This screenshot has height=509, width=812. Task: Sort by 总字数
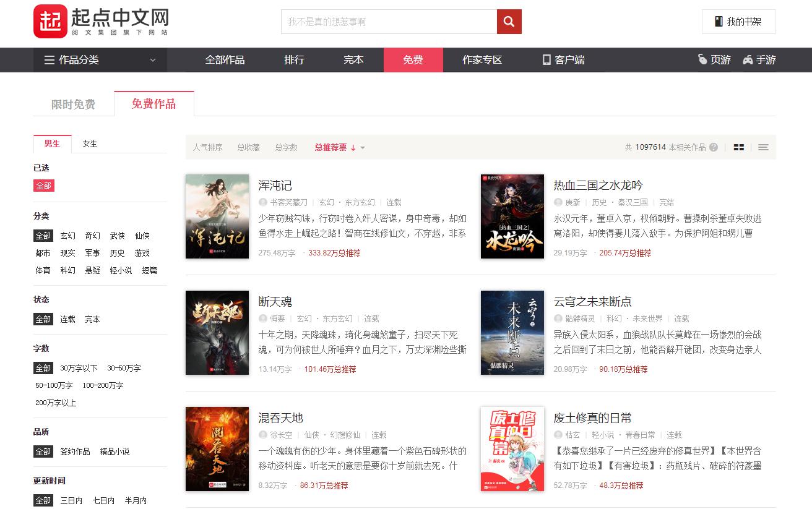point(286,147)
